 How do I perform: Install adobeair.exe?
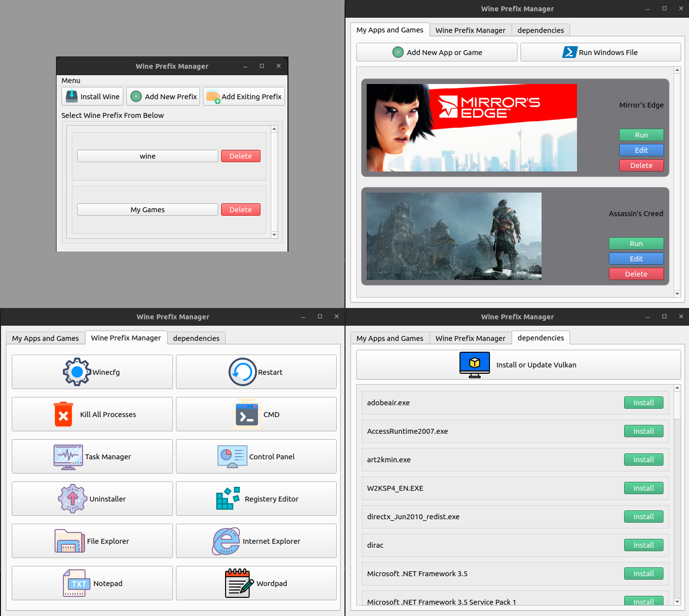click(x=644, y=402)
